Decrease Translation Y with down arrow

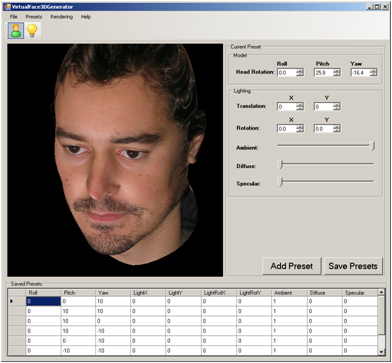337,109
